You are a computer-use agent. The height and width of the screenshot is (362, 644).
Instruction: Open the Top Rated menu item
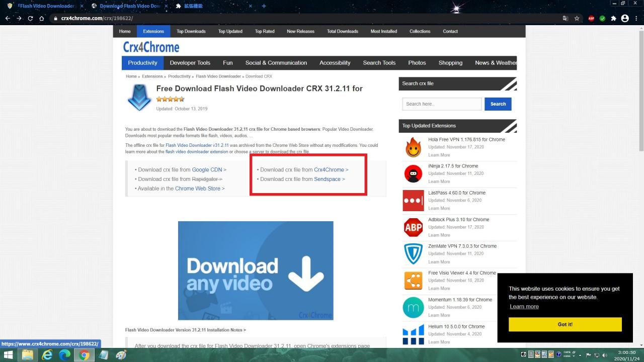click(265, 31)
